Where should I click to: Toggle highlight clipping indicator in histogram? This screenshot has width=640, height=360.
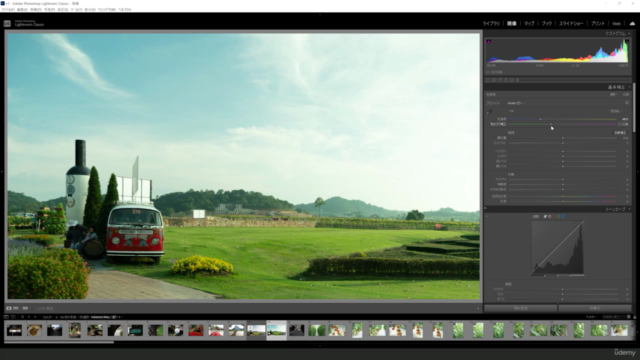(627, 41)
